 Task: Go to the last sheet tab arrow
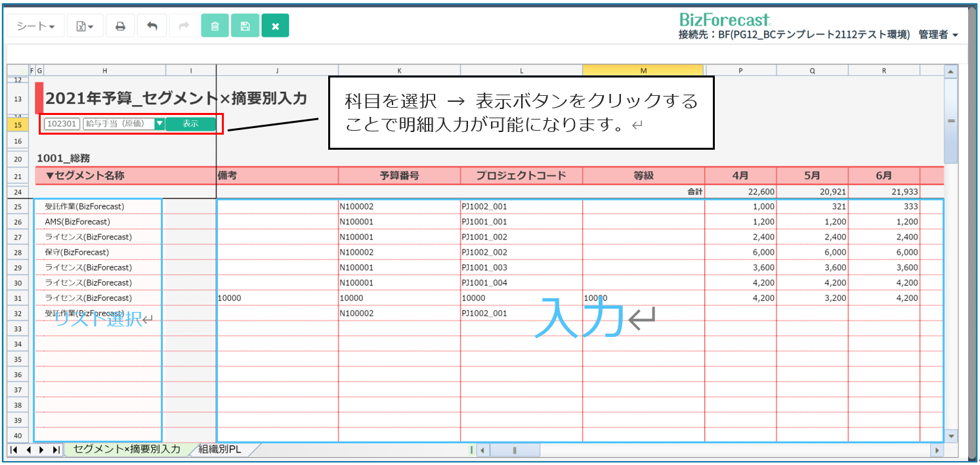[x=56, y=450]
